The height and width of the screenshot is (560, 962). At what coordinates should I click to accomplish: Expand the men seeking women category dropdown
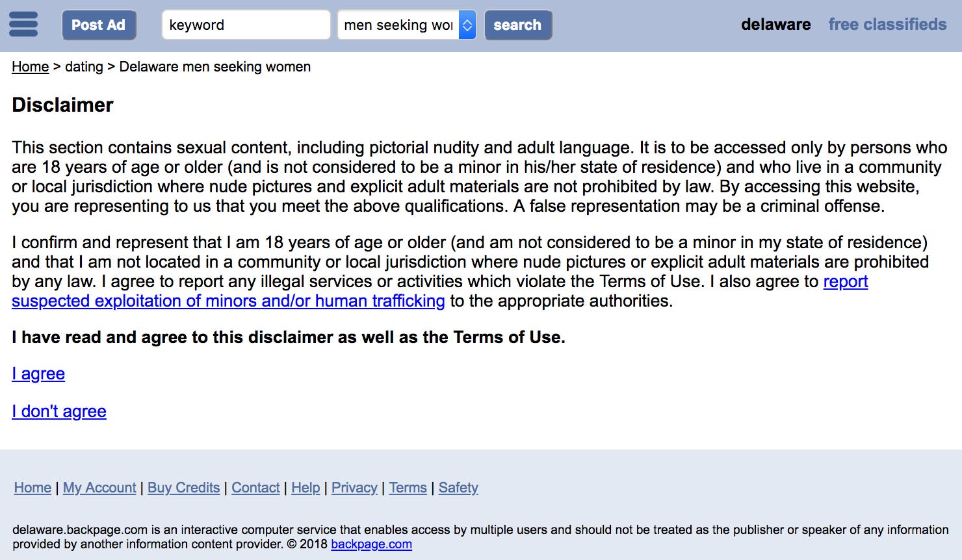(407, 25)
